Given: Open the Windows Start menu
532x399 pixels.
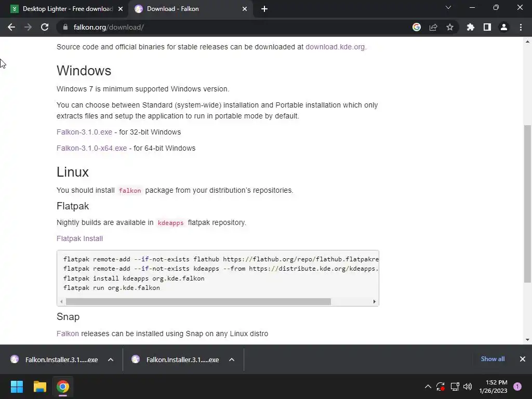Looking at the screenshot, I should (17, 387).
